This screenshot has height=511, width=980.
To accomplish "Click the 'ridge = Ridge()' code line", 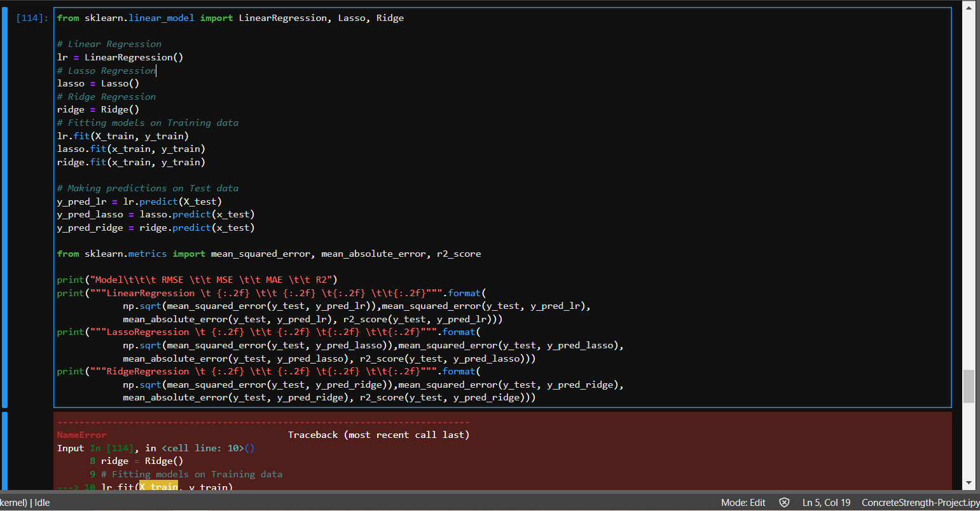I will [98, 109].
